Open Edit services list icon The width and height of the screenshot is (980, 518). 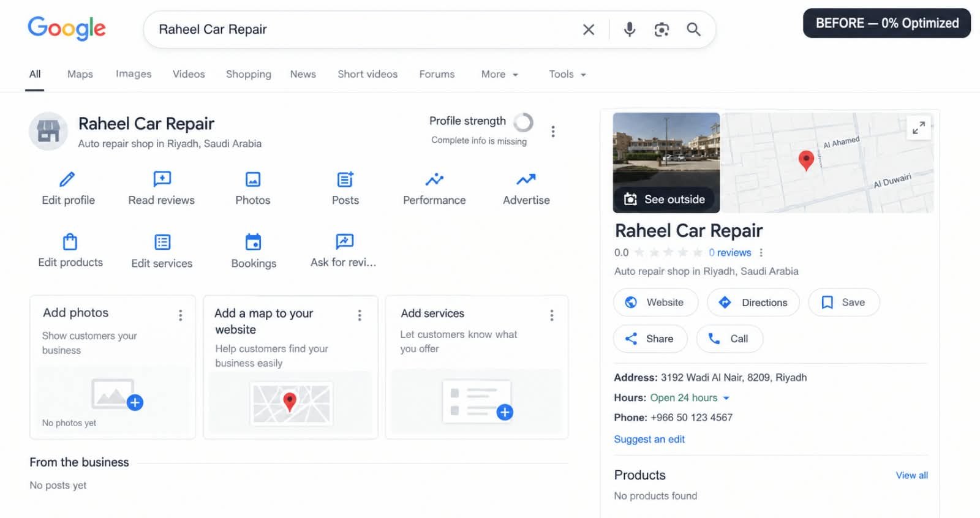(x=162, y=242)
